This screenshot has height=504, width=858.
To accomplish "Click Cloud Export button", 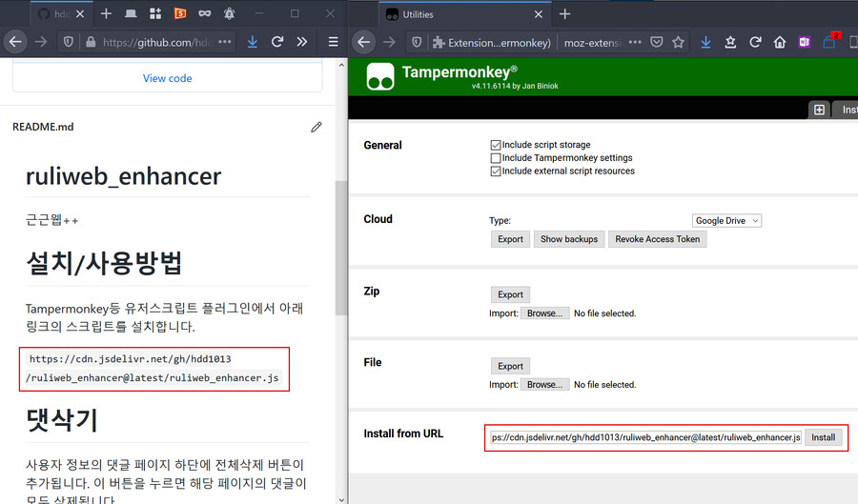I will [511, 239].
